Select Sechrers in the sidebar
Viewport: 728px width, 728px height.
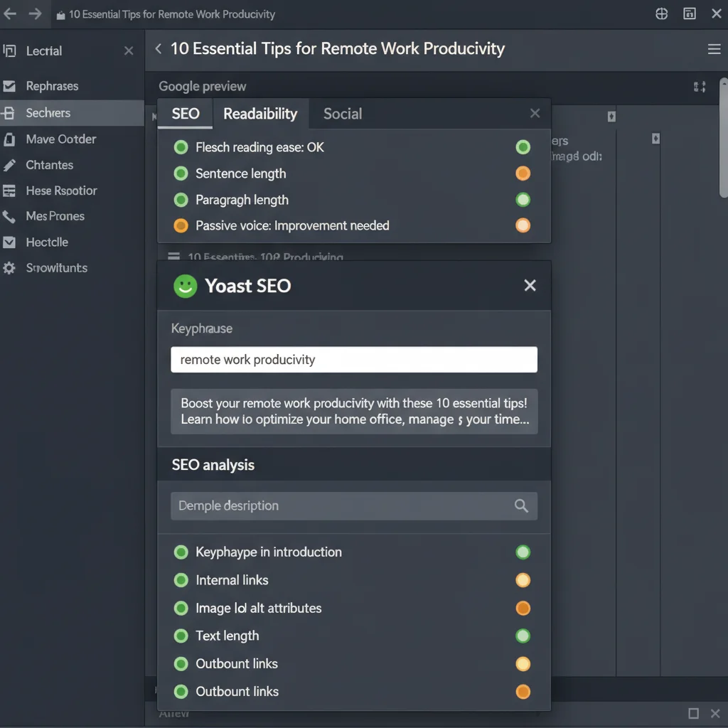[x=72, y=113]
